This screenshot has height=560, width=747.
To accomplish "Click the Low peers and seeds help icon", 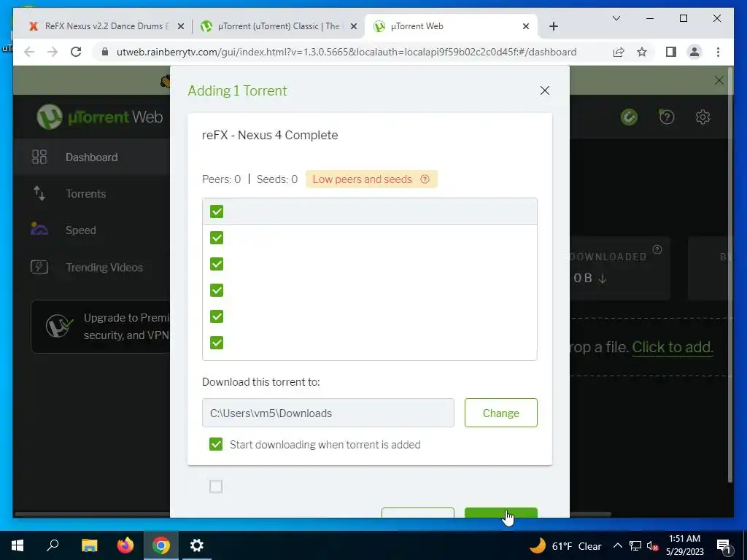I will pyautogui.click(x=425, y=179).
